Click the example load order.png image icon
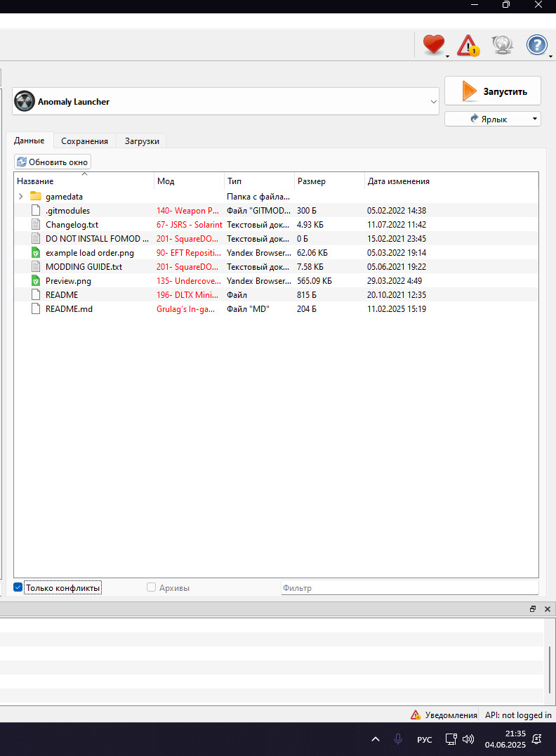Viewport: 556px width, 756px height. click(36, 253)
